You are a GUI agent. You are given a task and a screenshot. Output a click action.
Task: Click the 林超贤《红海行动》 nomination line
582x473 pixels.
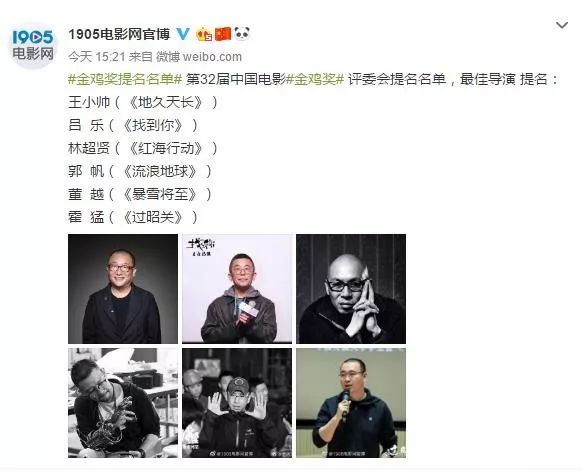(x=143, y=148)
